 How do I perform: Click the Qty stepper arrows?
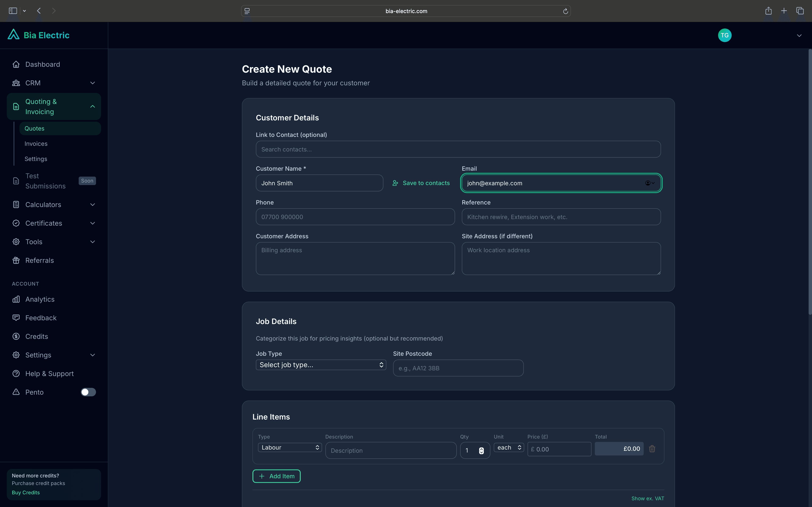coord(481,451)
